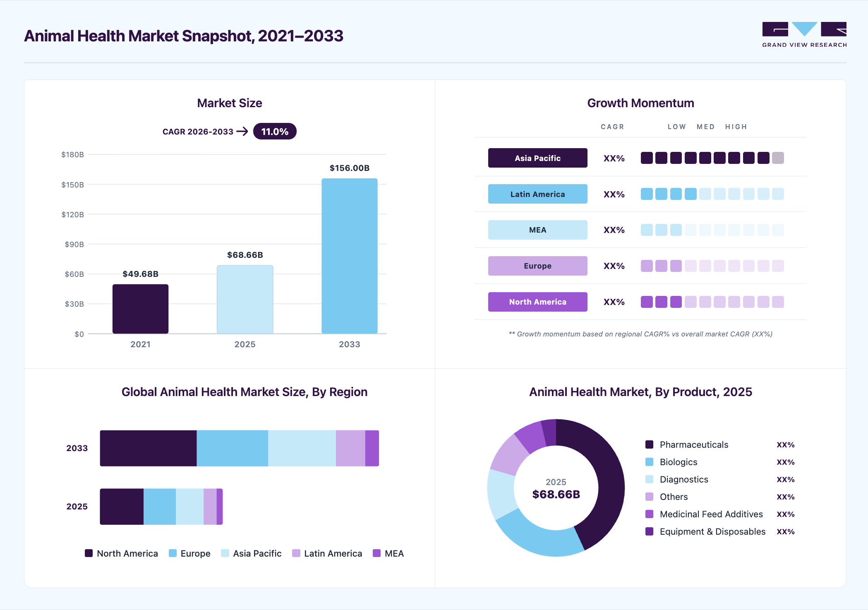Click Europe segment of 2033 stacked bar
The image size is (868, 610).
[232, 448]
